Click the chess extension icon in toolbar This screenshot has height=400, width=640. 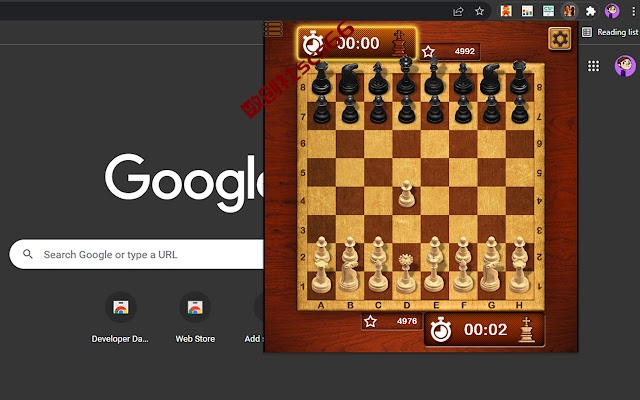pos(569,11)
